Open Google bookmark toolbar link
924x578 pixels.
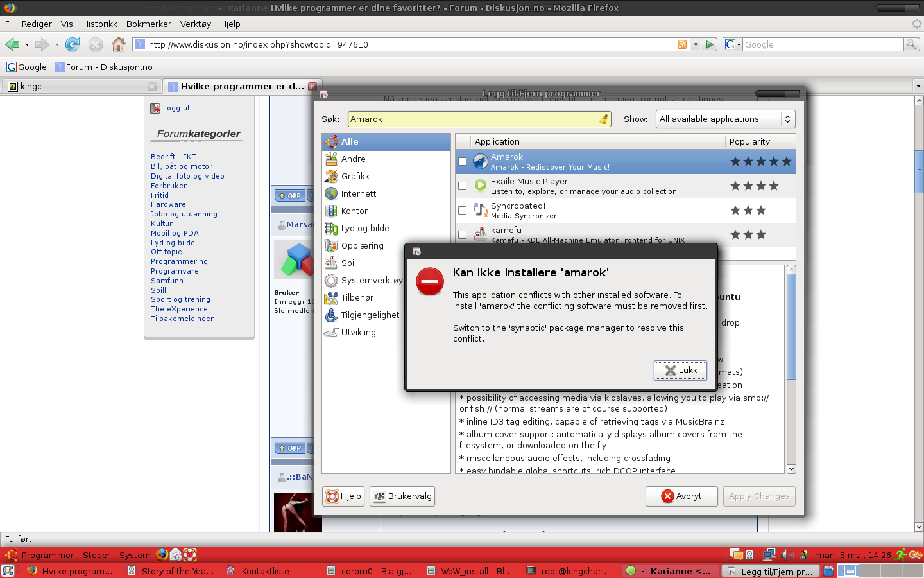point(27,67)
